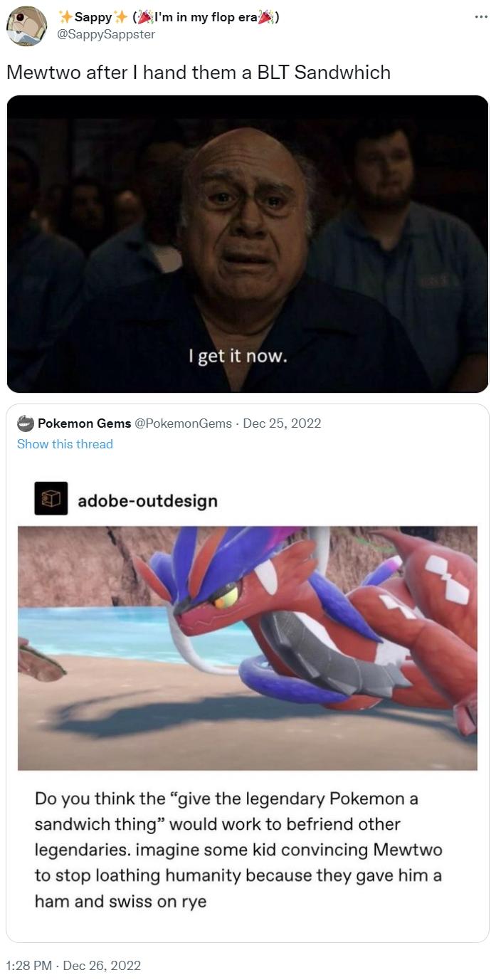
Task: Click the Show this thread link
Action: [65, 444]
